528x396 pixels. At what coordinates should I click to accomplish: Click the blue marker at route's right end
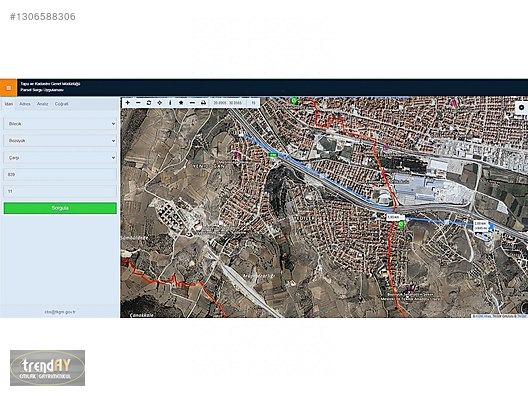pyautogui.click(x=491, y=226)
